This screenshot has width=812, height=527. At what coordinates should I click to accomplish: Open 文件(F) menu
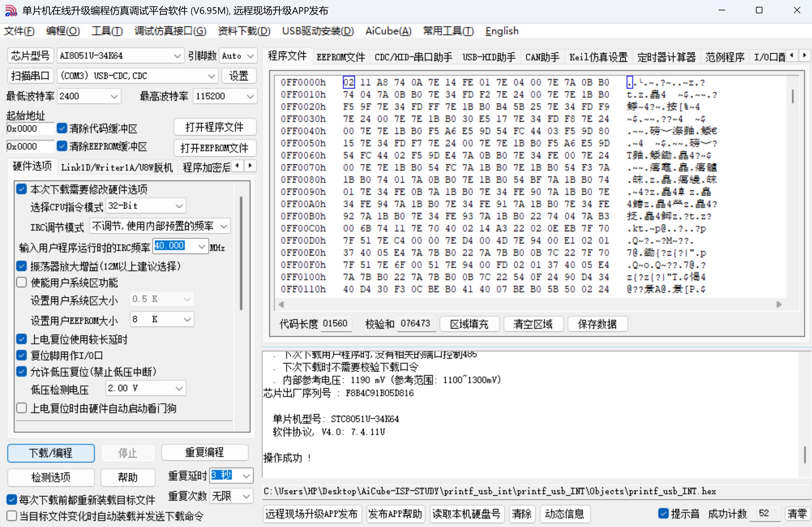click(x=19, y=31)
